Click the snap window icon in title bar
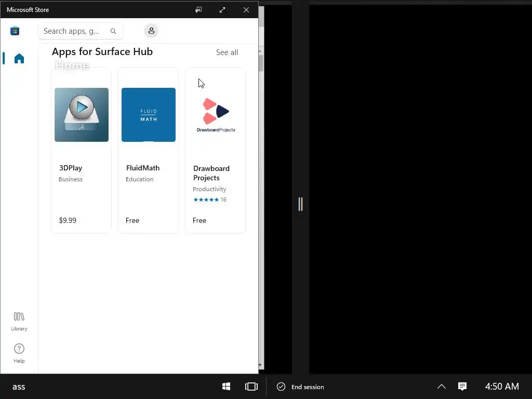 point(198,10)
